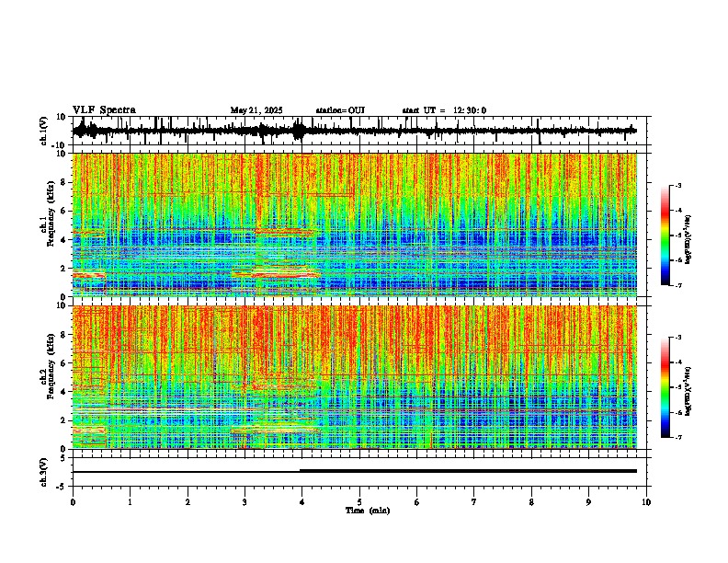The height and width of the screenshot is (563, 728).
Task: Click the ch.2 frequency axis tick "8"
Action: (x=63, y=335)
